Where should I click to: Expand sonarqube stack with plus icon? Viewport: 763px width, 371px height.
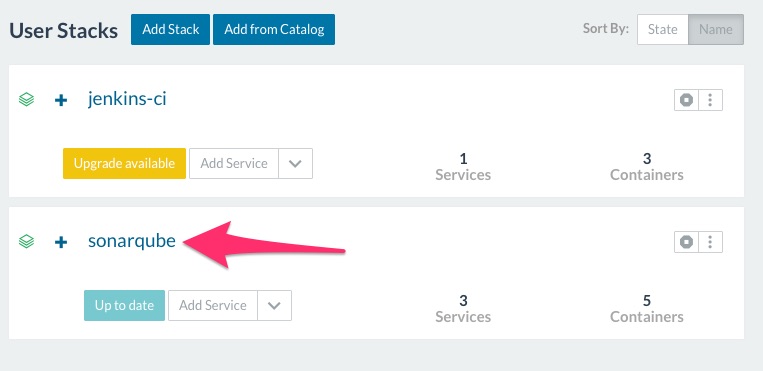coord(61,242)
